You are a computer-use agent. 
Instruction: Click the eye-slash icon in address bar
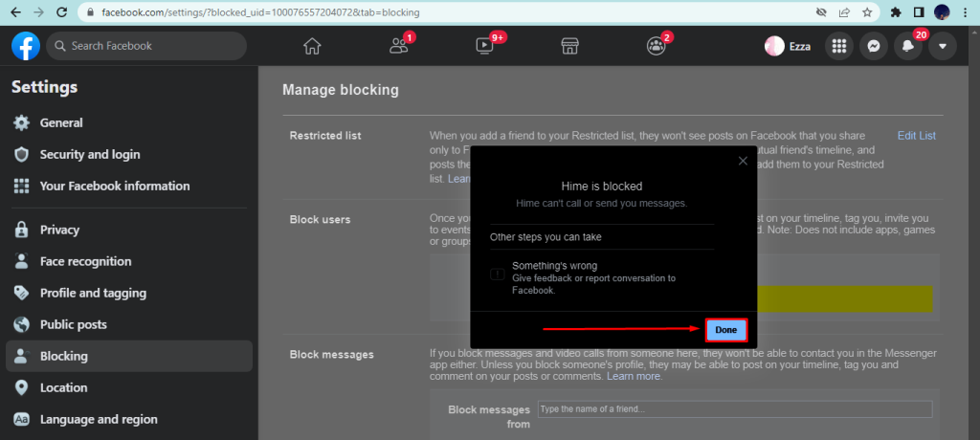click(822, 11)
